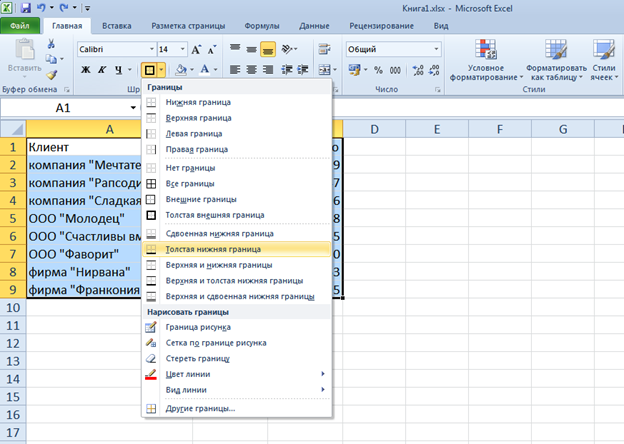Toggle Italic formatting button
This screenshot has width=624, height=444.
[x=101, y=69]
